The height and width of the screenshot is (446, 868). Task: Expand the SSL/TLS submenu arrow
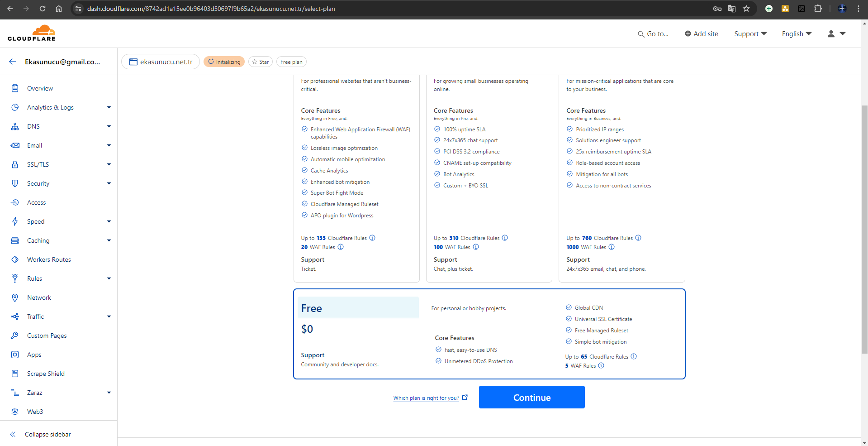click(x=109, y=164)
